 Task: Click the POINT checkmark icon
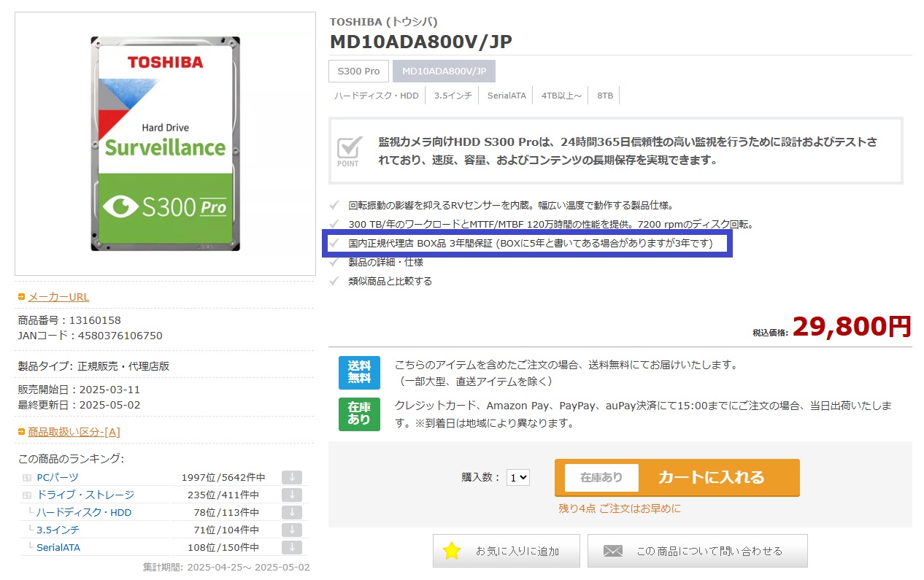[349, 151]
